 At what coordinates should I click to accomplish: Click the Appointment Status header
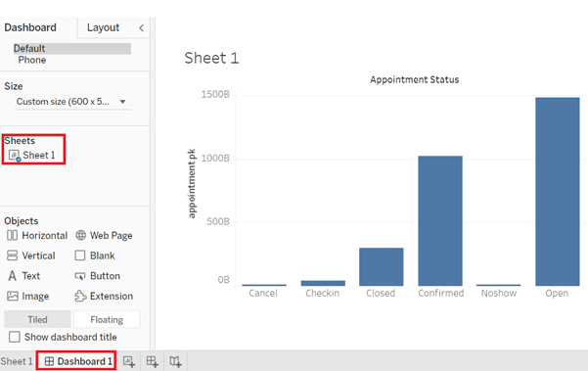(x=415, y=79)
